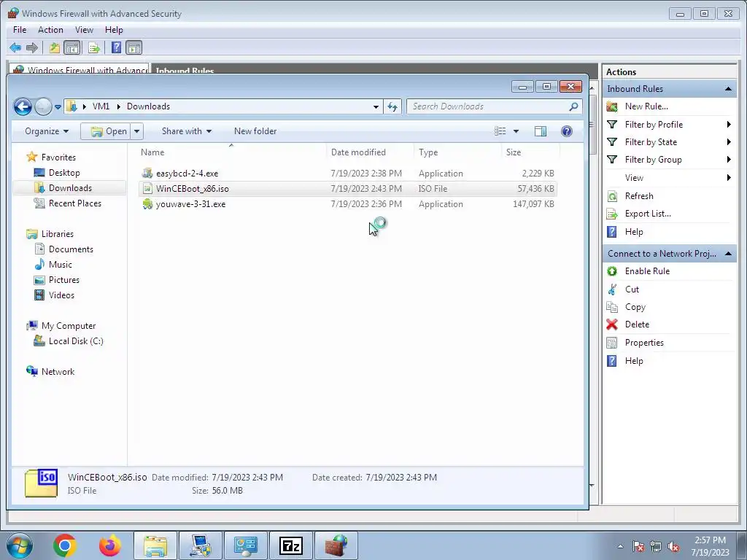This screenshot has height=560, width=747.
Task: Click the New Rule... action
Action: tap(646, 106)
